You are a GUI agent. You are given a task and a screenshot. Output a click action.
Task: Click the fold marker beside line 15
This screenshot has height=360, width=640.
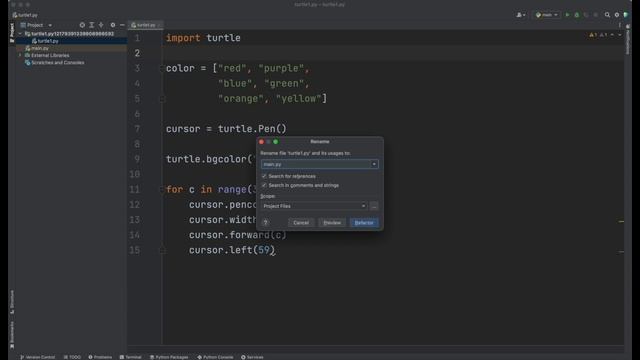[x=162, y=250]
